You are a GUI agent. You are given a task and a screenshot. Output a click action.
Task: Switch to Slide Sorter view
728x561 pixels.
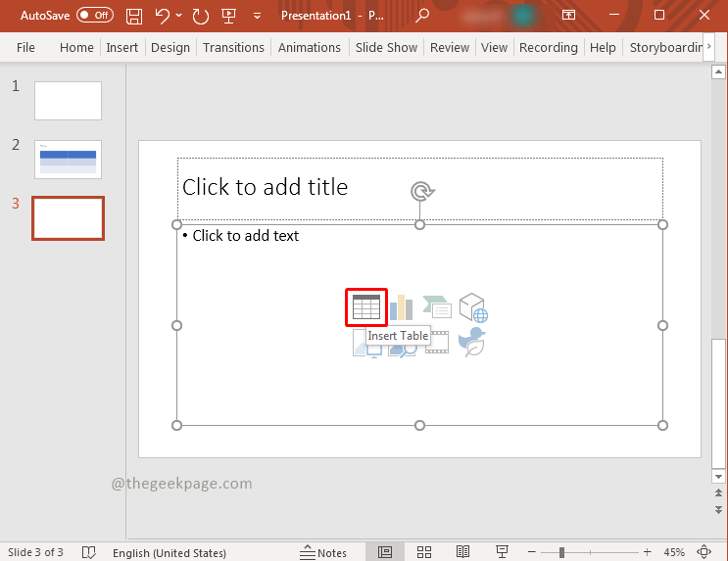pos(424,552)
